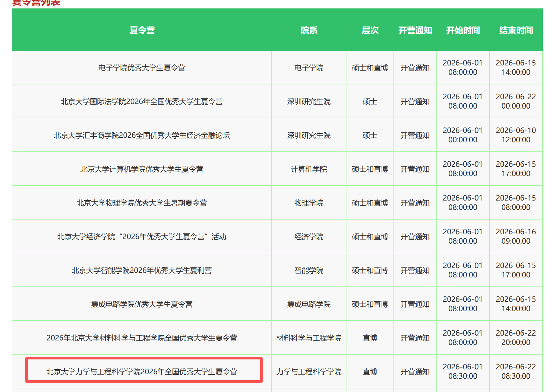Click the 深圳研究生院 cell in 国际法学院 row

coord(309,102)
